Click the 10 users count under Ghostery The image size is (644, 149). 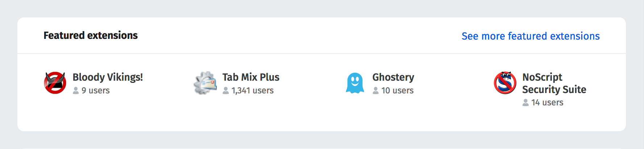(397, 90)
